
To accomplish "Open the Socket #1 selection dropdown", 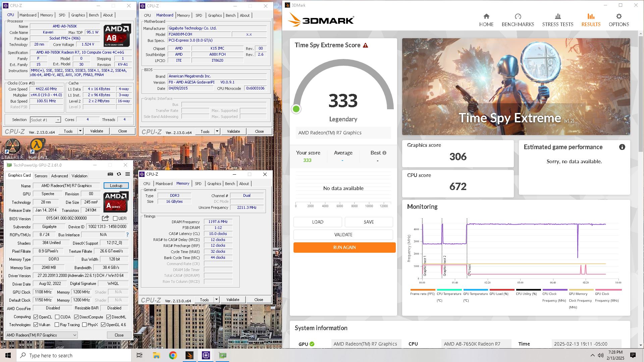I will tap(45, 120).
